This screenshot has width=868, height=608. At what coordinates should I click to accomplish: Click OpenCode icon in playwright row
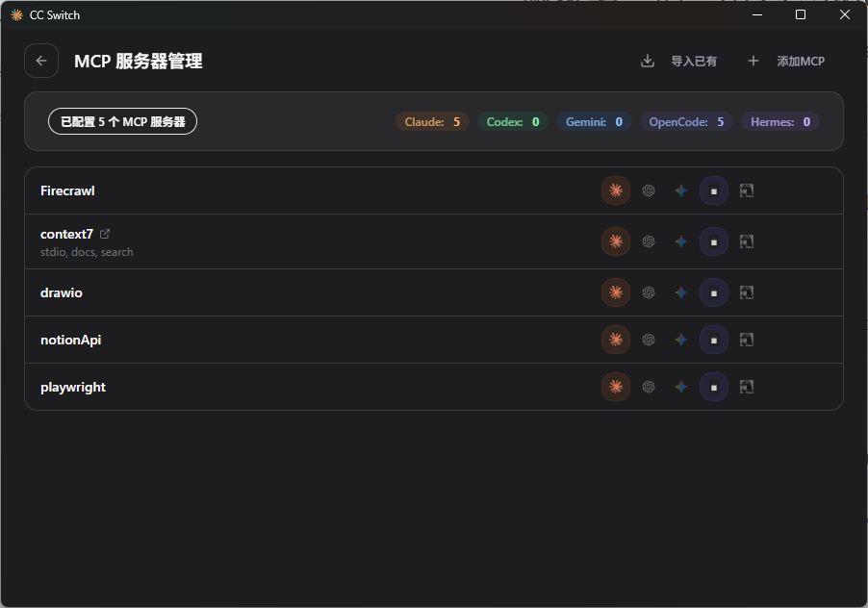714,387
